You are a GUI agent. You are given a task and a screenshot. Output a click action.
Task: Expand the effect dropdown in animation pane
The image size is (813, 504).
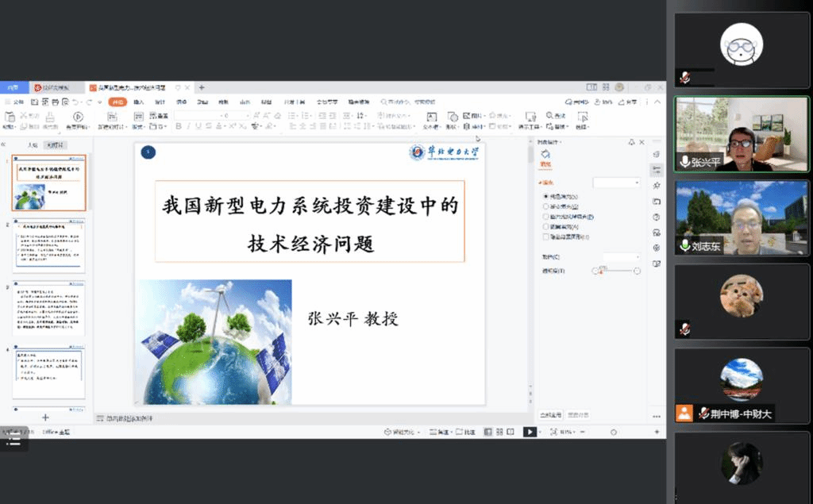(637, 182)
